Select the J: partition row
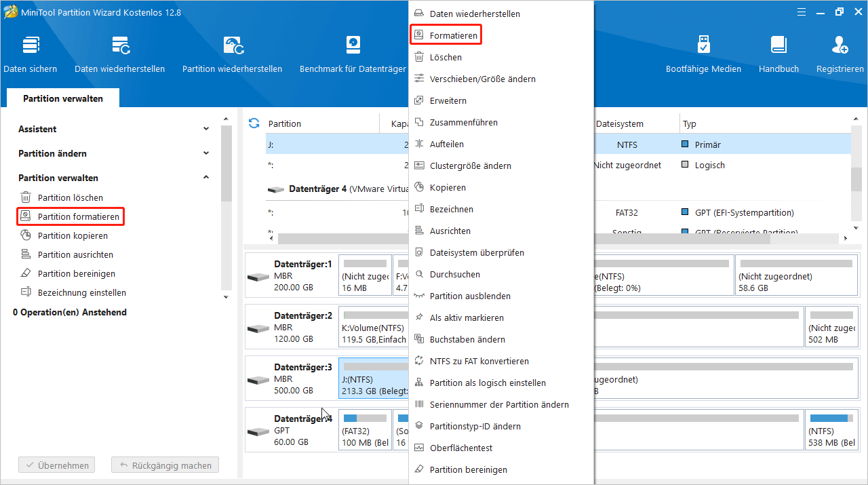This screenshot has width=868, height=485. [x=558, y=144]
